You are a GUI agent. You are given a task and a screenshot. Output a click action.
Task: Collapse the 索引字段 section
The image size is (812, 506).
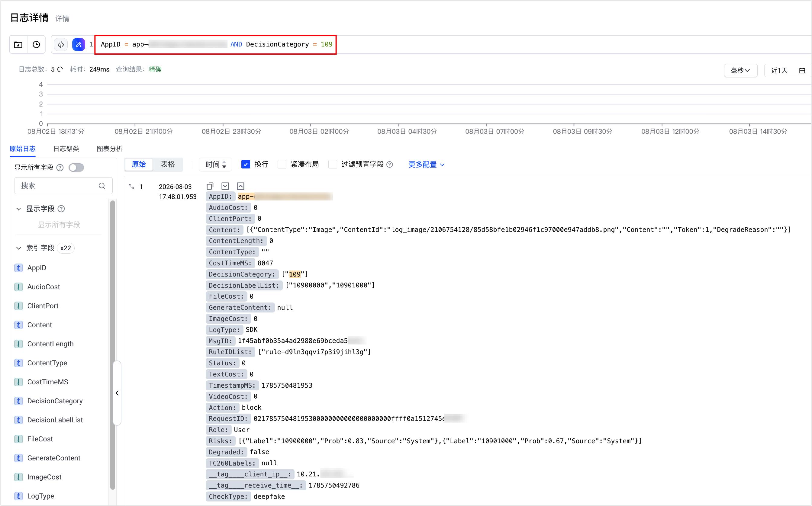pos(19,248)
